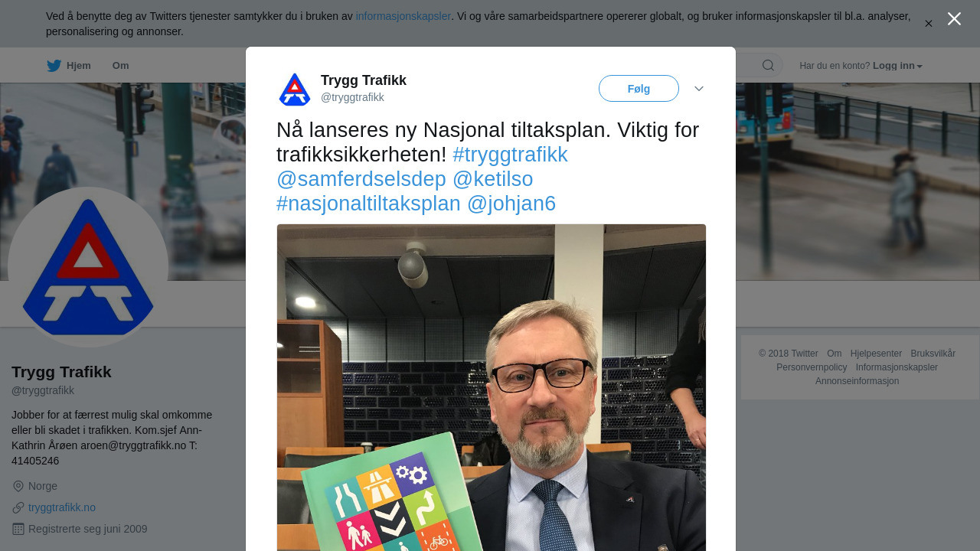Open the Om menu item
Image resolution: width=980 pixels, height=551 pixels.
click(120, 66)
